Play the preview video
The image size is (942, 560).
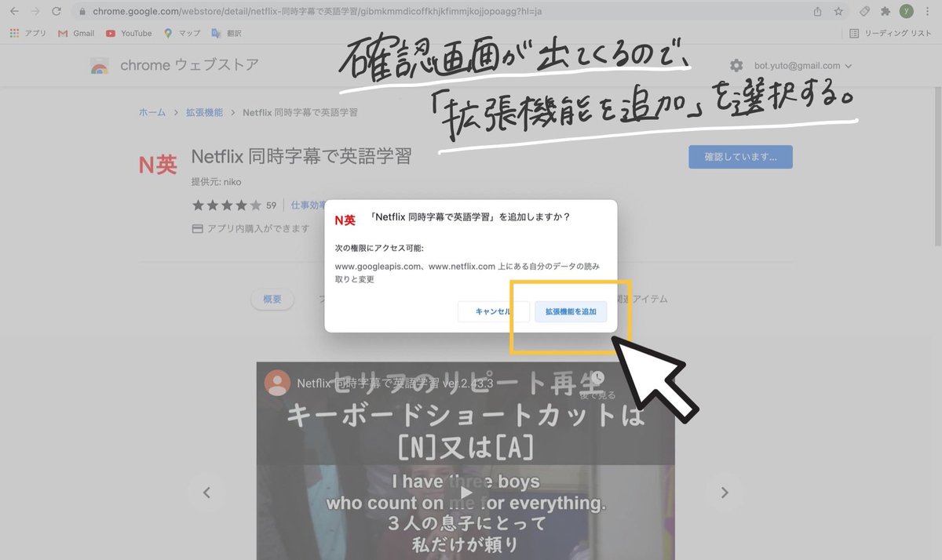466,493
